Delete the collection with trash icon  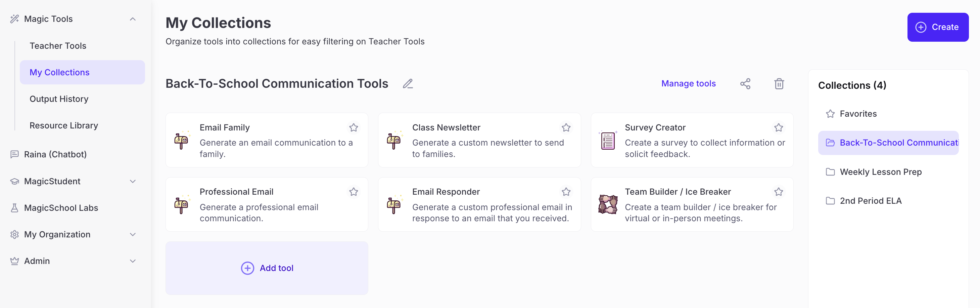pyautogui.click(x=779, y=83)
